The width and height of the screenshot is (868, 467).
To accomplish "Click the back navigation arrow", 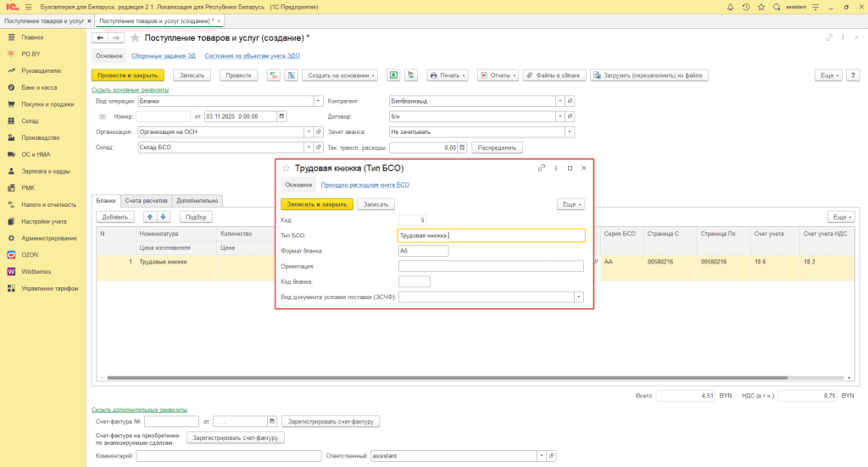I will (100, 38).
